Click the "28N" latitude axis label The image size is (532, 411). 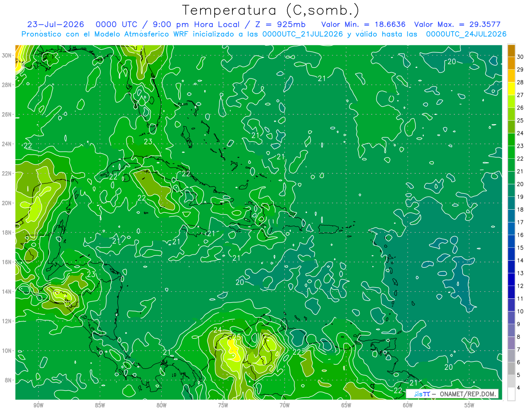[7, 85]
